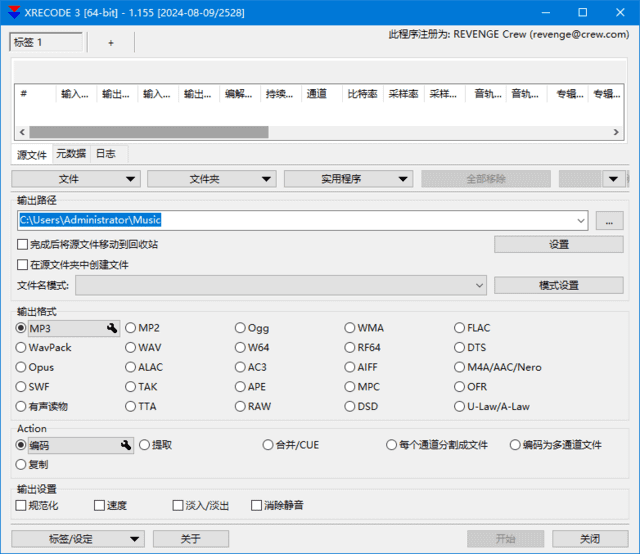Select the FLAC output format

[460, 328]
